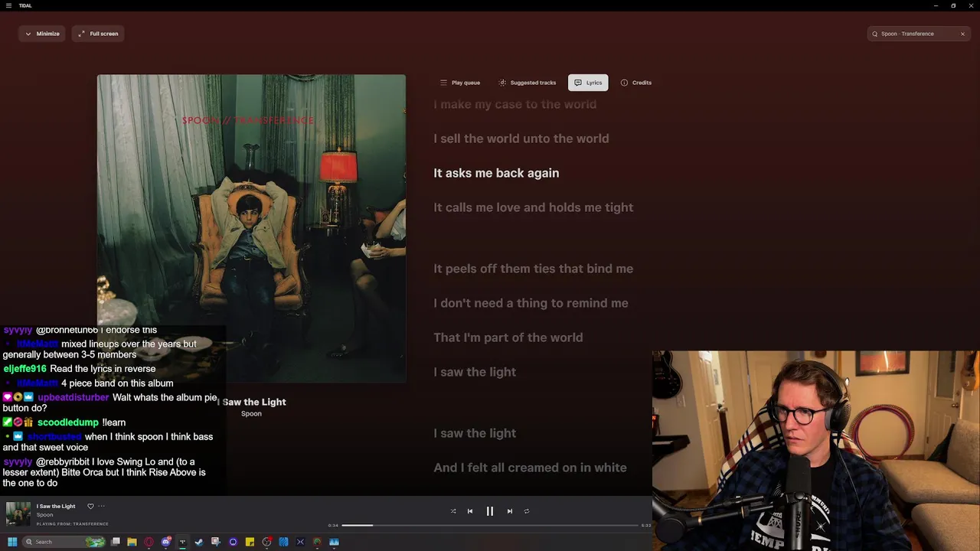This screenshot has height=551, width=980.
Task: Open the Spoon artist link in player bar
Action: click(x=44, y=515)
